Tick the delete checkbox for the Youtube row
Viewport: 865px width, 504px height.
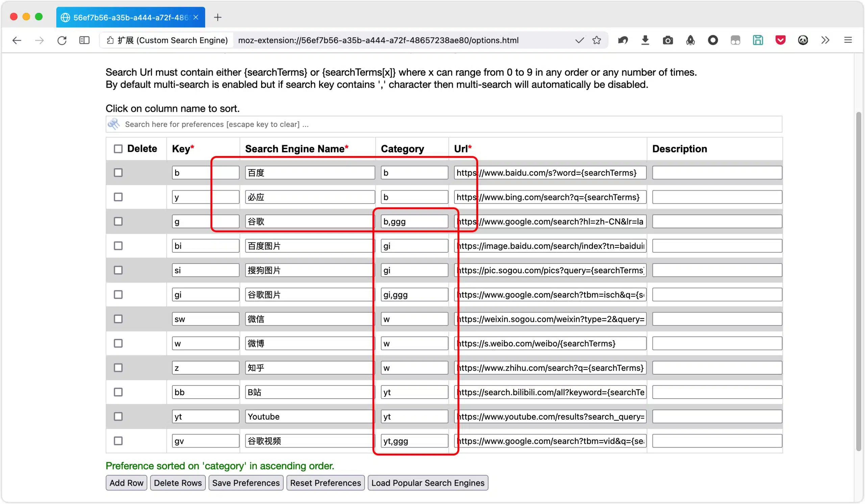pos(118,417)
